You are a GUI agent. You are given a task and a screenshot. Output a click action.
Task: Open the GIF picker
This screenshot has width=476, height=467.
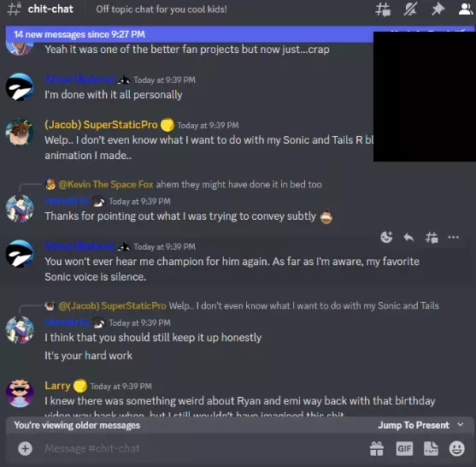(404, 448)
